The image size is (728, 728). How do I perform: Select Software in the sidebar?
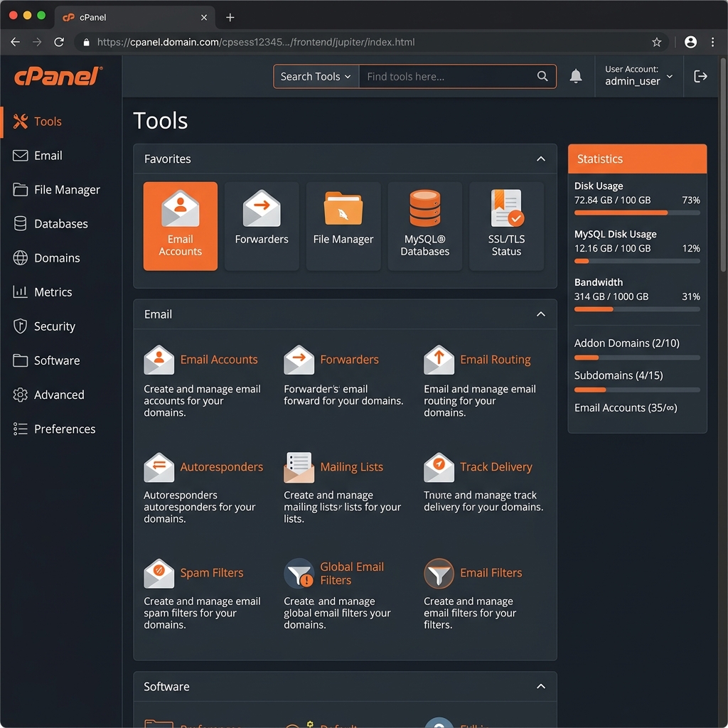pyautogui.click(x=61, y=360)
